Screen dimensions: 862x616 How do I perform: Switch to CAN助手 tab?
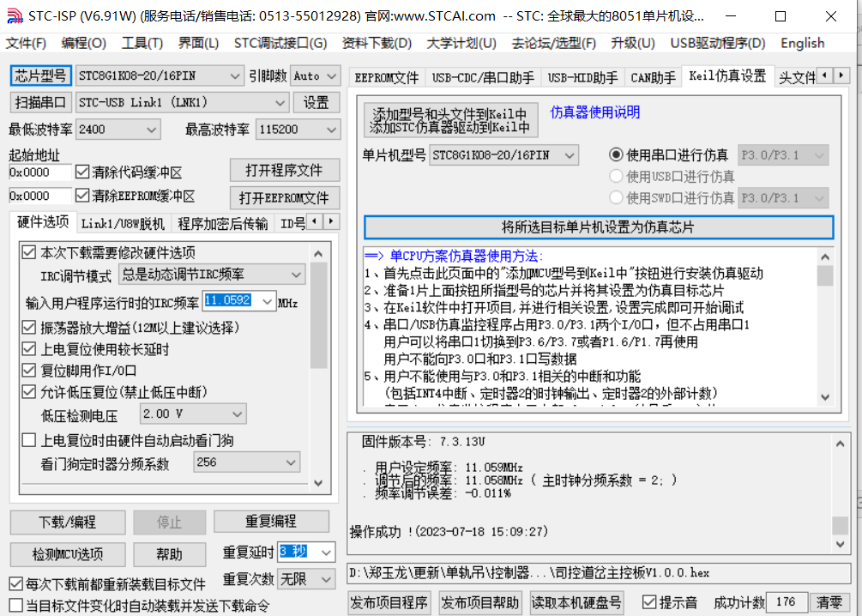653,77
